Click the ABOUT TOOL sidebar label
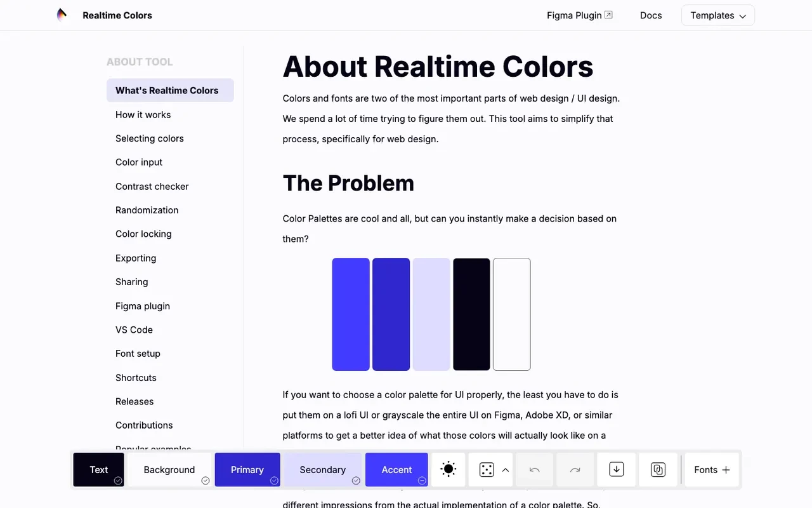The height and width of the screenshot is (508, 812). (140, 62)
